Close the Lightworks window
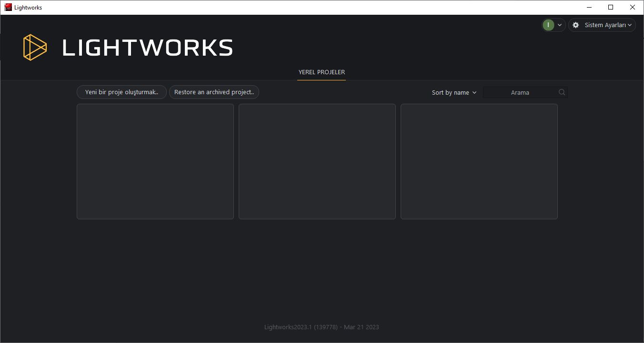644x343 pixels. [x=633, y=7]
